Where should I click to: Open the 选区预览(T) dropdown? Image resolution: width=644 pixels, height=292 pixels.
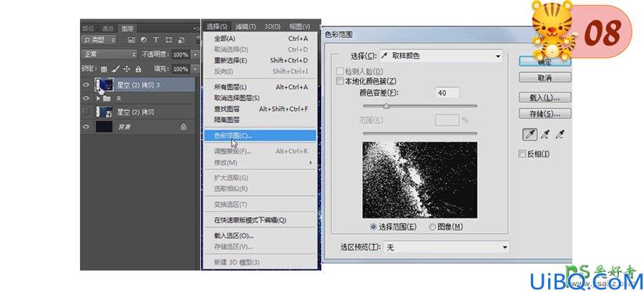447,248
